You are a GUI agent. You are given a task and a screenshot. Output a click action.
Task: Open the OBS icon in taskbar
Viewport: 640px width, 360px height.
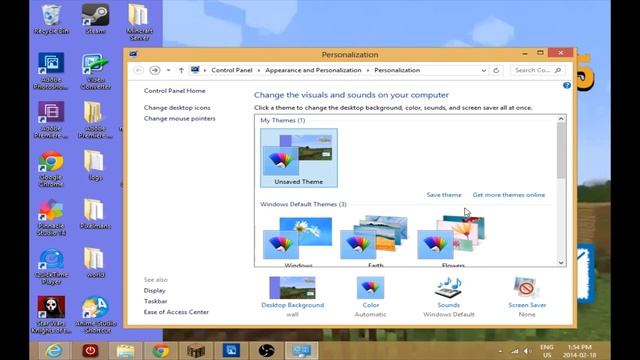[266, 351]
